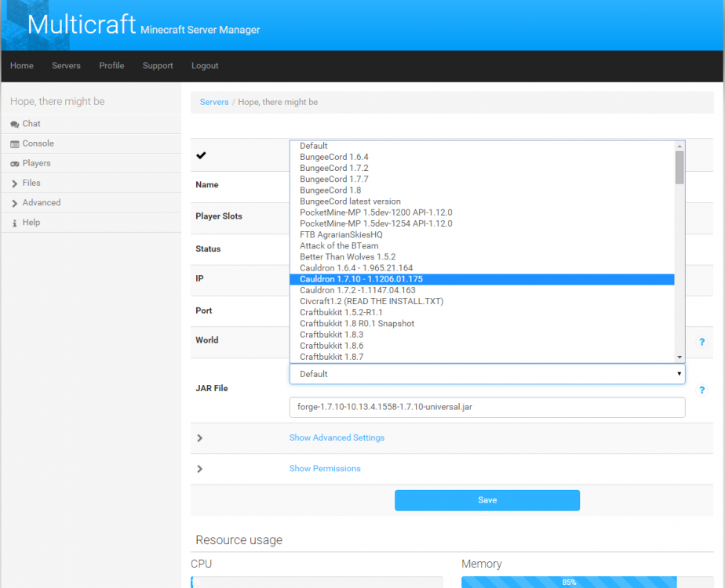Image resolution: width=725 pixels, height=588 pixels.
Task: Click the list scrollbar up arrow
Action: pyautogui.click(x=679, y=146)
